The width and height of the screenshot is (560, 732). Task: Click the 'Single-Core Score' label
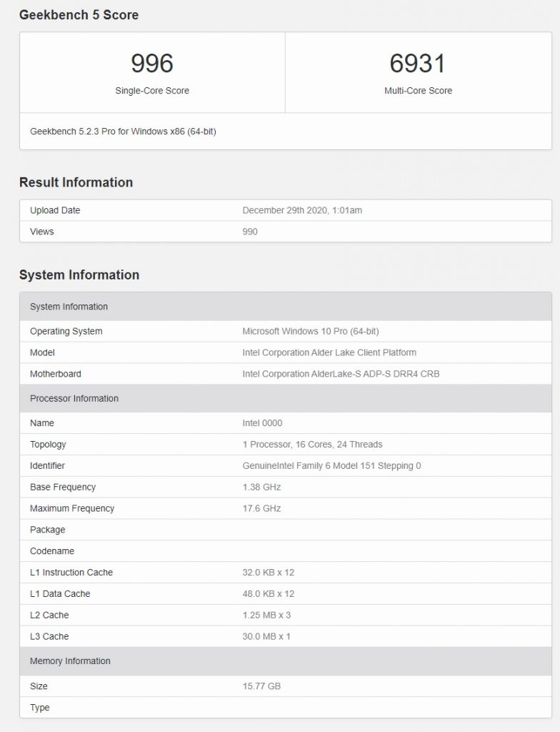coord(152,91)
